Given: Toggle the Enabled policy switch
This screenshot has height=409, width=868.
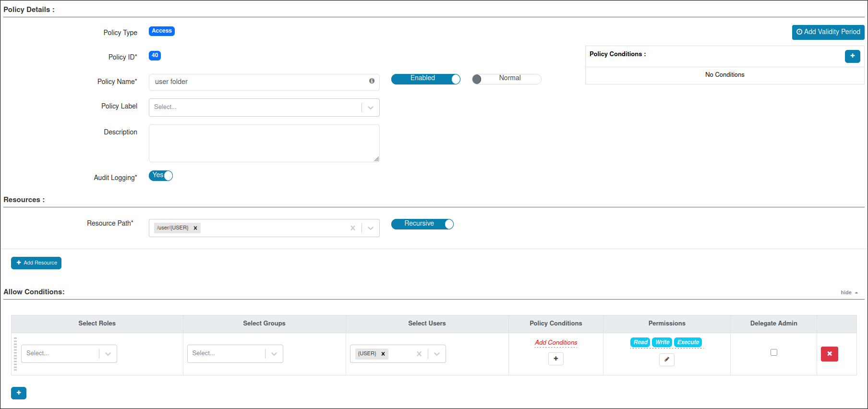Looking at the screenshot, I should 425,79.
